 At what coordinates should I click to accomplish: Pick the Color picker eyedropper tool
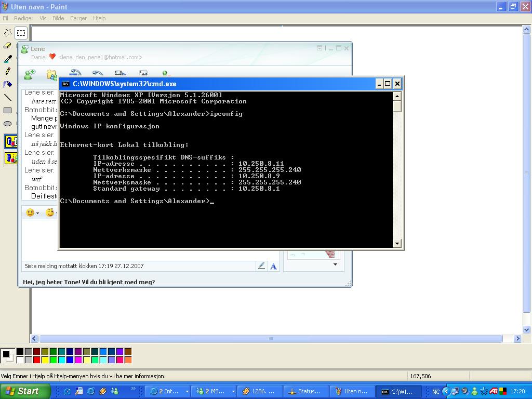7,59
